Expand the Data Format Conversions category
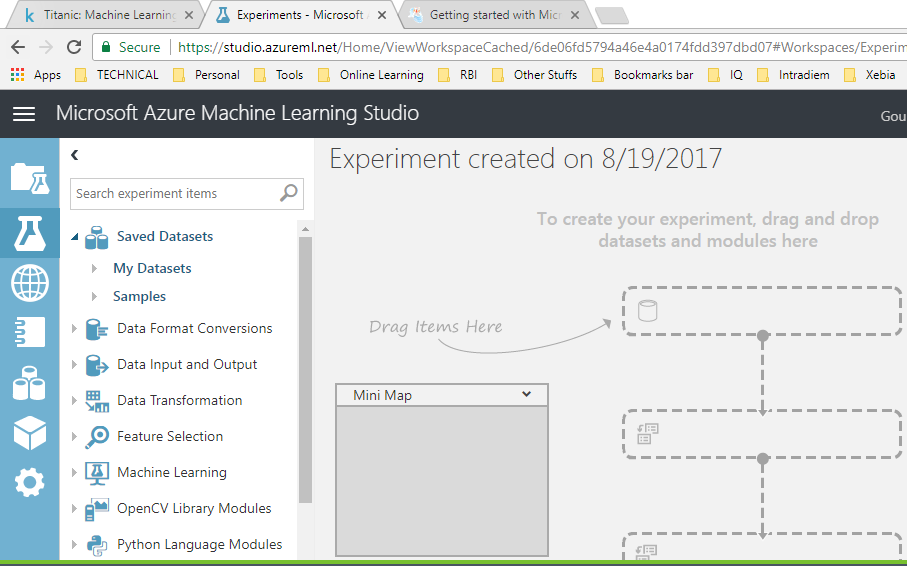 [74, 328]
